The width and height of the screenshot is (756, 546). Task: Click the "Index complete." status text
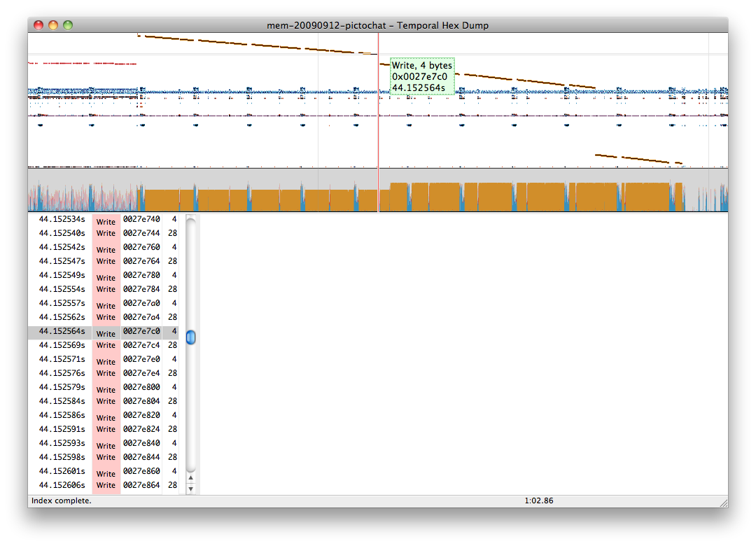[x=61, y=500]
